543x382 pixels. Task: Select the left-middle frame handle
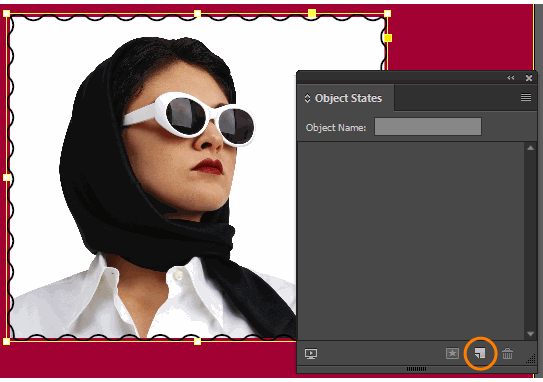[7, 178]
